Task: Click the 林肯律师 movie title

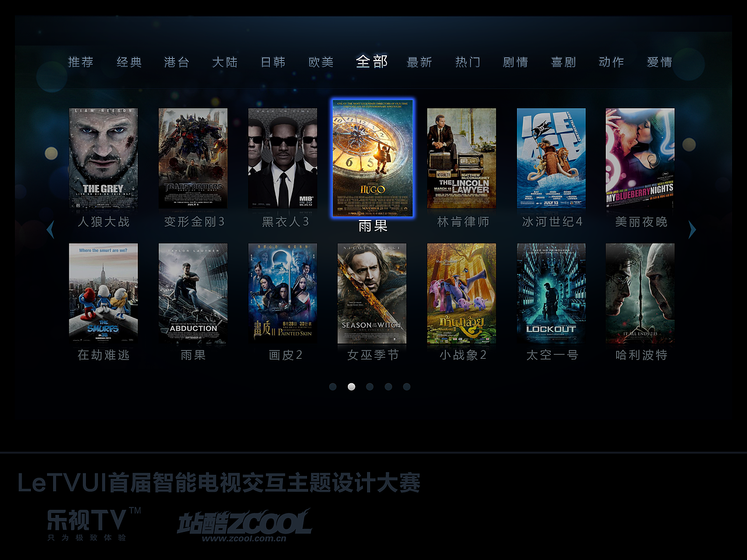Action: tap(463, 222)
